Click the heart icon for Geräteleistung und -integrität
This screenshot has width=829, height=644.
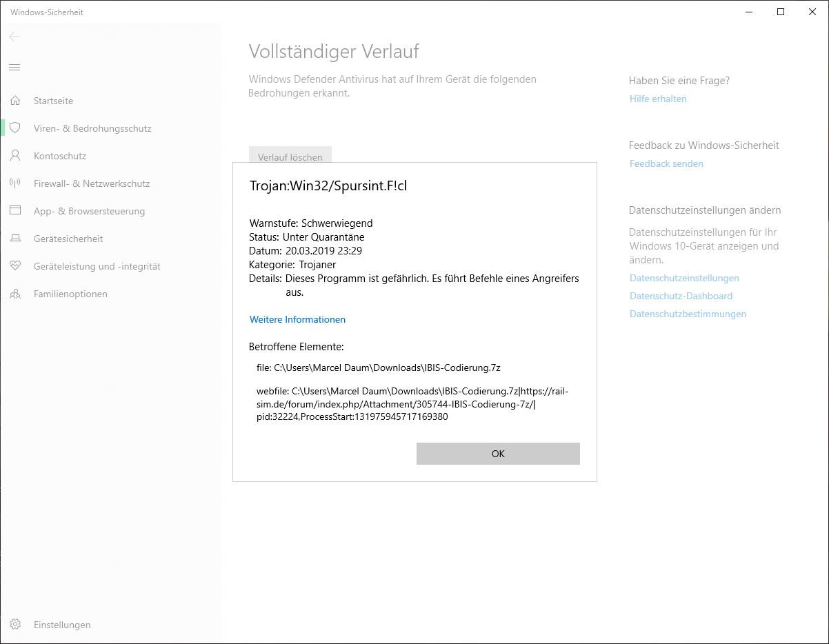15,266
